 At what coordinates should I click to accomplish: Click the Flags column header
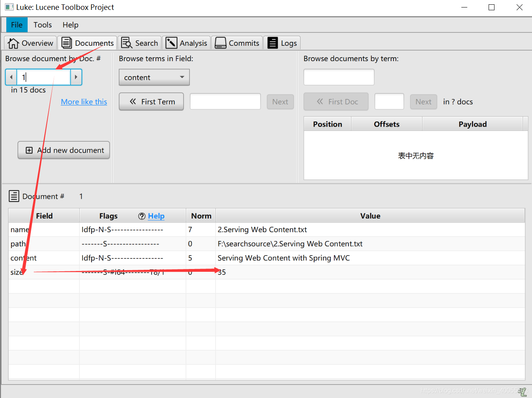tap(109, 216)
